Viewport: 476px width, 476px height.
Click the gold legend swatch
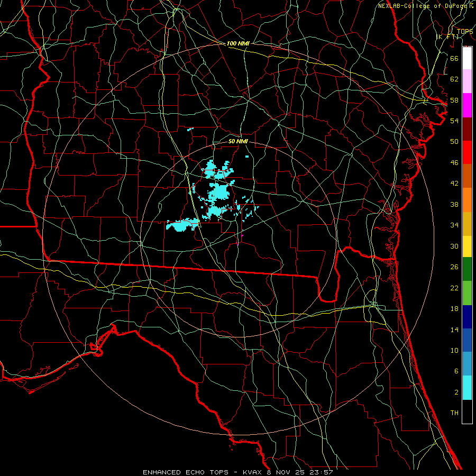[x=467, y=224]
